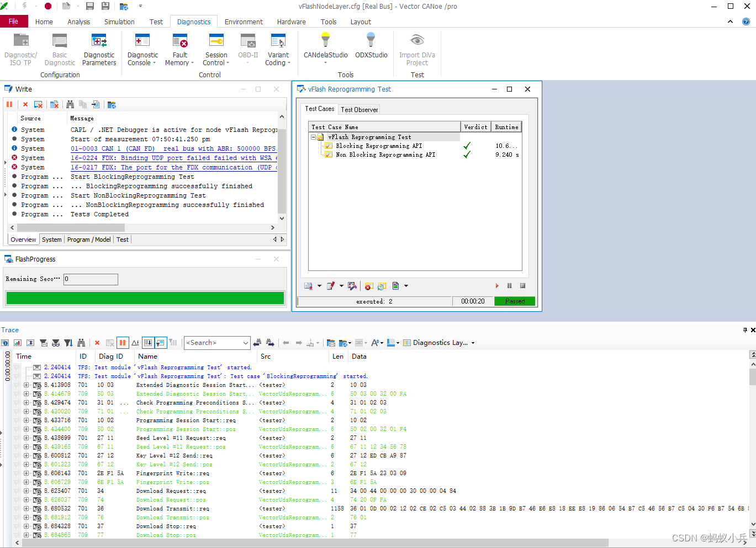
Task: Click the Remaining Seconds input field
Action: coord(91,279)
